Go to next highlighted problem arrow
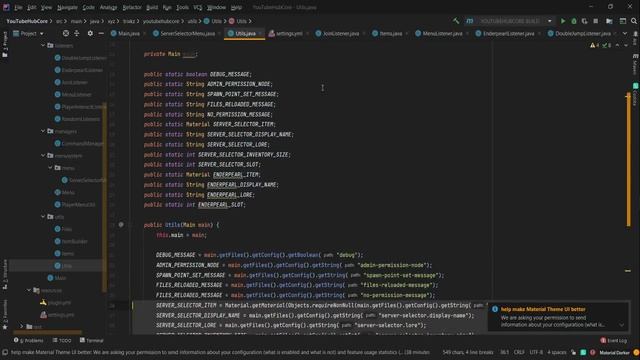Screen dimensions: 640x360 tap(626, 45)
